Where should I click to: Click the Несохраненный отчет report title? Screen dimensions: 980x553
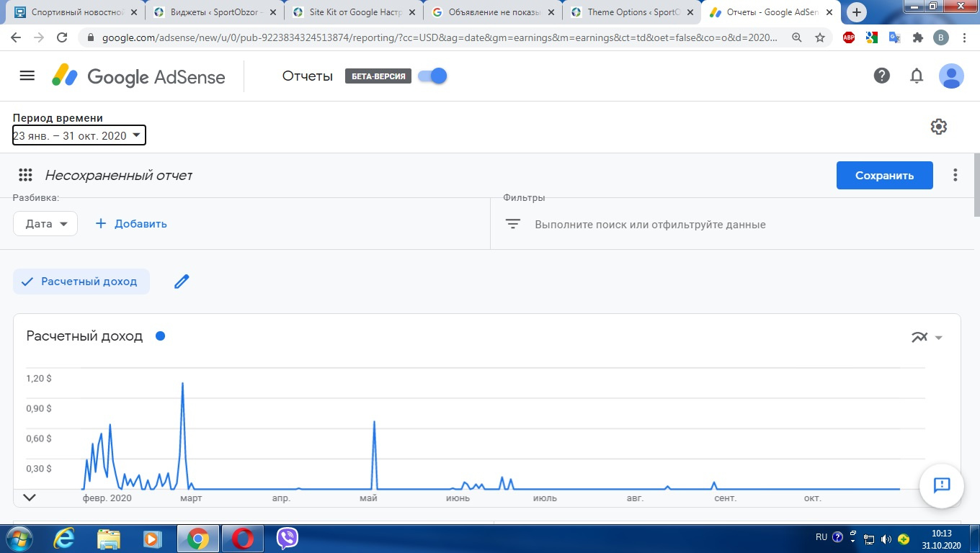(119, 175)
